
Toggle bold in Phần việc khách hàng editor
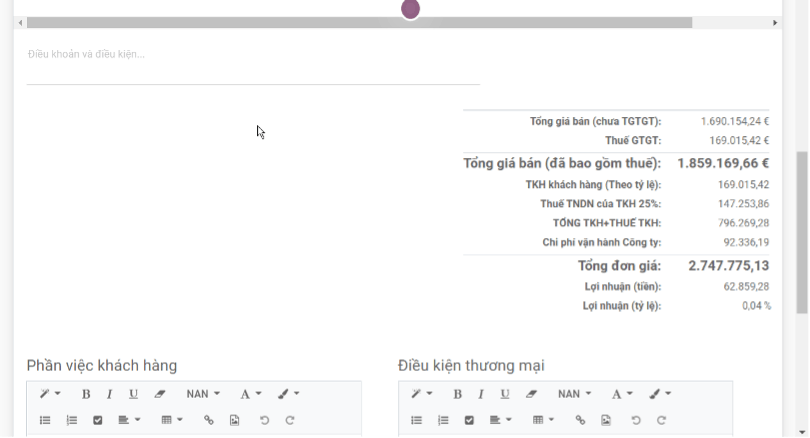86,394
